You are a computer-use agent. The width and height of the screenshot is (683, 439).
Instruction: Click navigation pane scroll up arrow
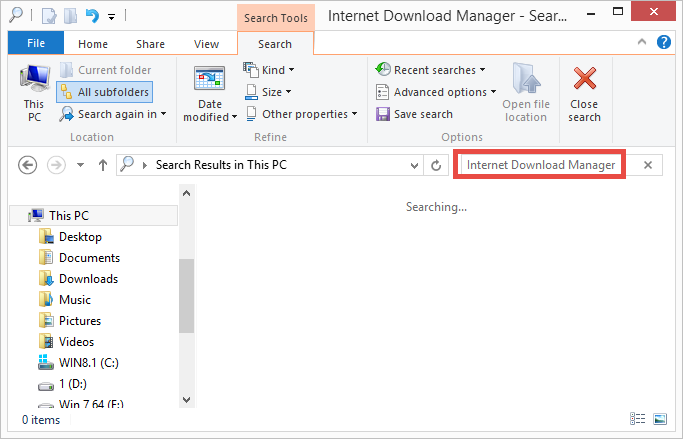(x=186, y=193)
